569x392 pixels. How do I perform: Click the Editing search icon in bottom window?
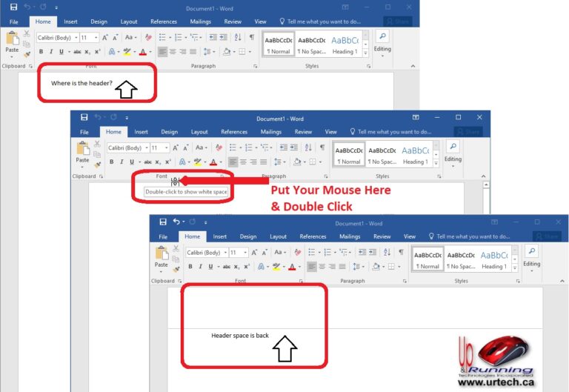coord(531,251)
